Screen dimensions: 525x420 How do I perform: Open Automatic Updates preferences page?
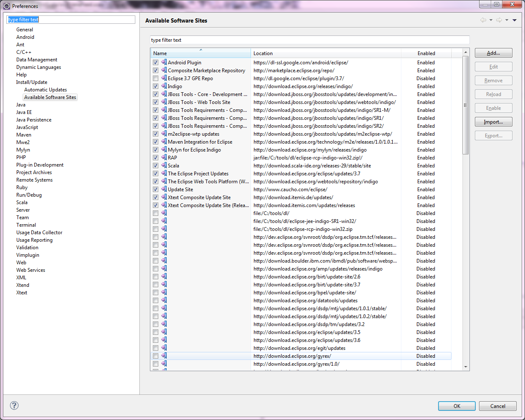[46, 89]
